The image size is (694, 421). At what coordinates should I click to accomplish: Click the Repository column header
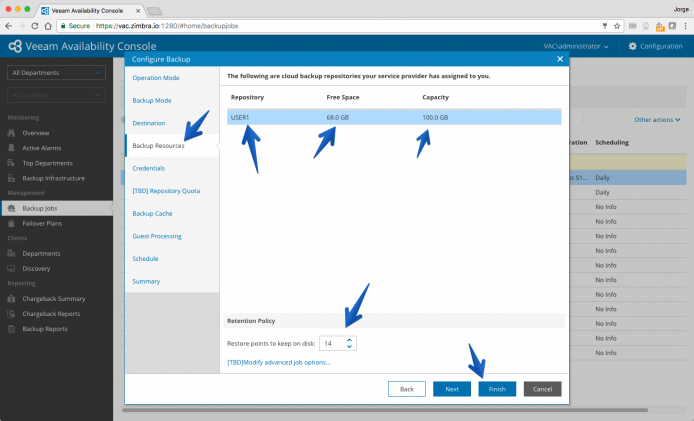[247, 97]
